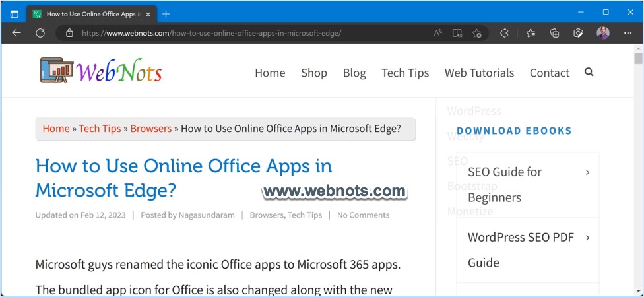Refresh the page with reload icon

pyautogui.click(x=40, y=33)
